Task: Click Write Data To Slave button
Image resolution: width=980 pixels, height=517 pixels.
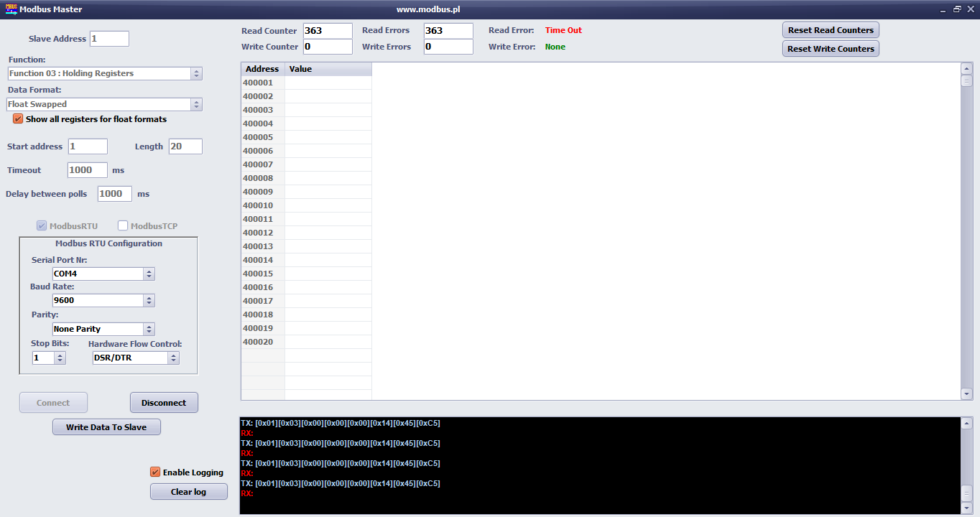Action: point(106,427)
